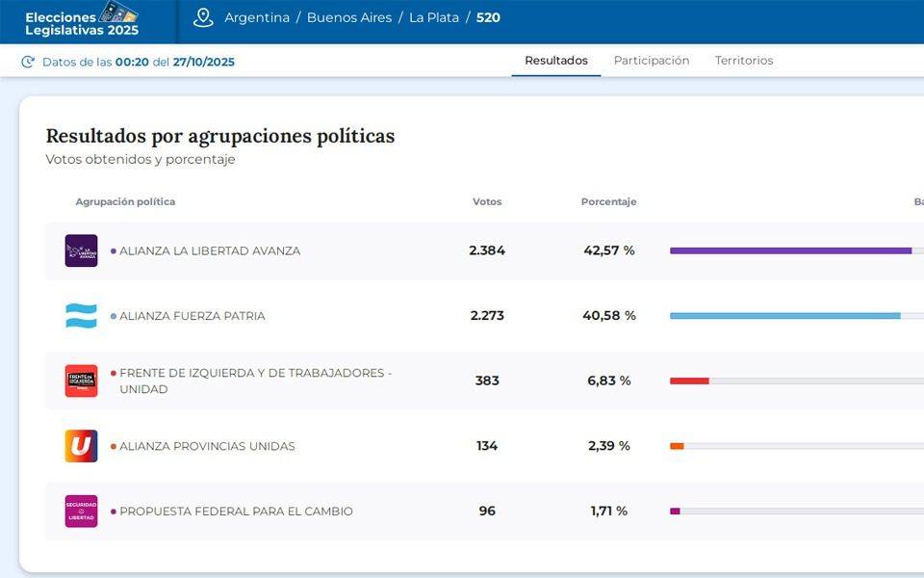Image resolution: width=924 pixels, height=578 pixels.
Task: Navigate to Buenos Aires breadcrumb
Action: pos(349,17)
